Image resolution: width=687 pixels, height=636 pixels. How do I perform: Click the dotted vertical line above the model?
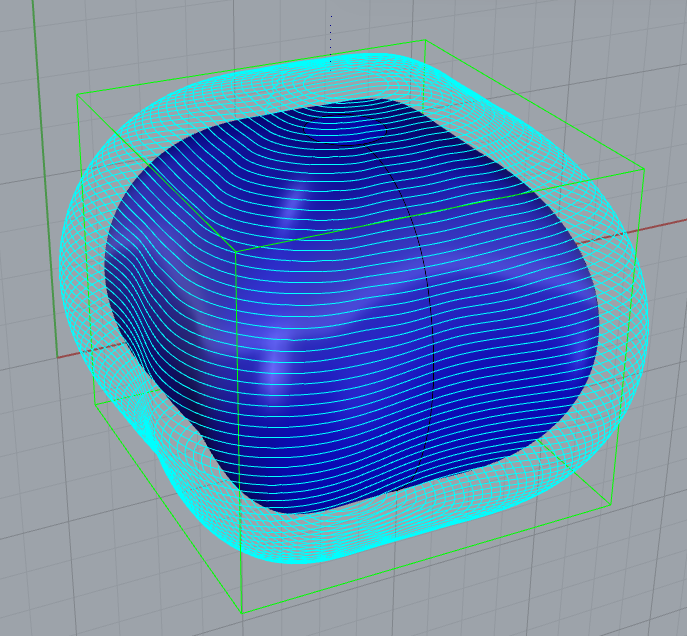click(x=331, y=42)
